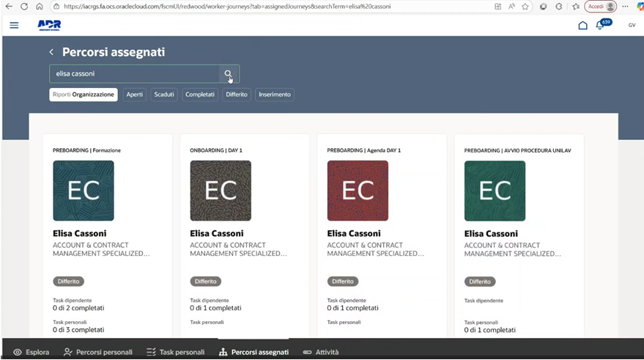Image resolution: width=644 pixels, height=360 pixels.
Task: Click Differito badge in Formazione card
Action: [69, 282]
